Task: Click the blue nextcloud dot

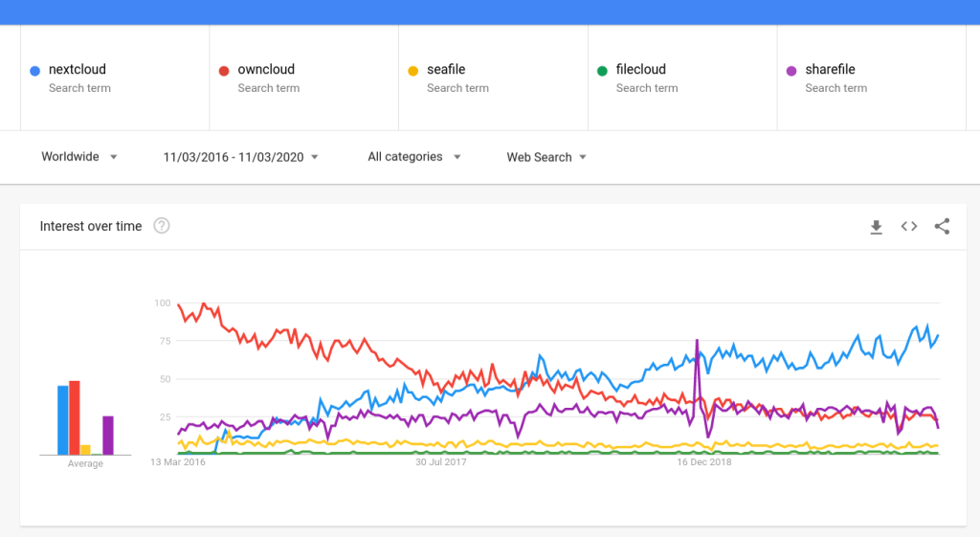Action: click(x=35, y=71)
